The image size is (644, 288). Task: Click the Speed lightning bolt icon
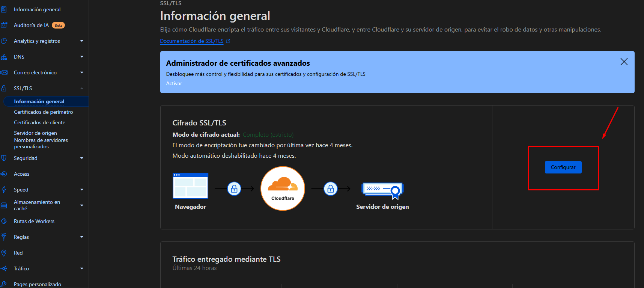(4, 190)
